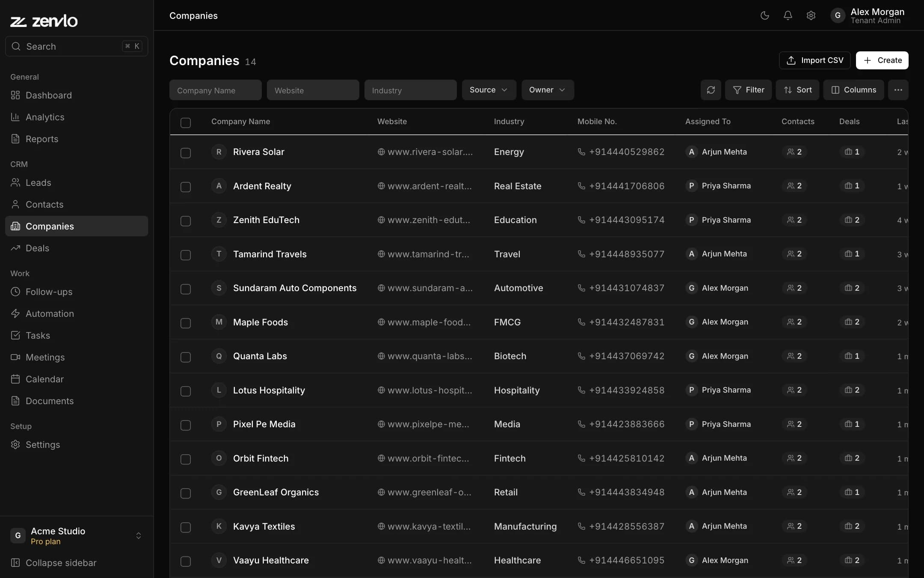The image size is (924, 578).
Task: Open the Columns chooser
Action: [x=853, y=90]
